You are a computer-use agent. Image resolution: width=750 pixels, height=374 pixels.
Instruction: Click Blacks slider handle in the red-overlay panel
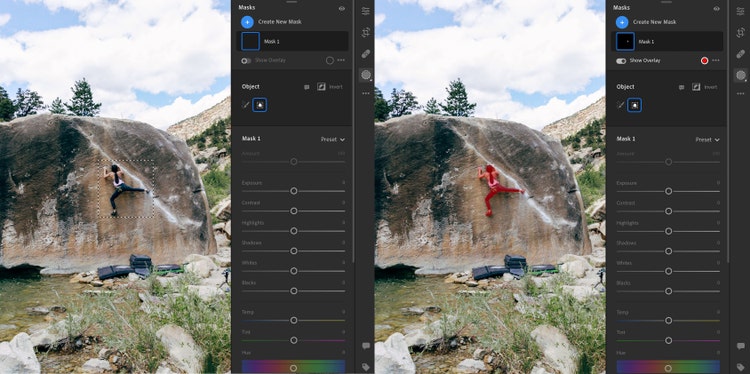point(669,291)
